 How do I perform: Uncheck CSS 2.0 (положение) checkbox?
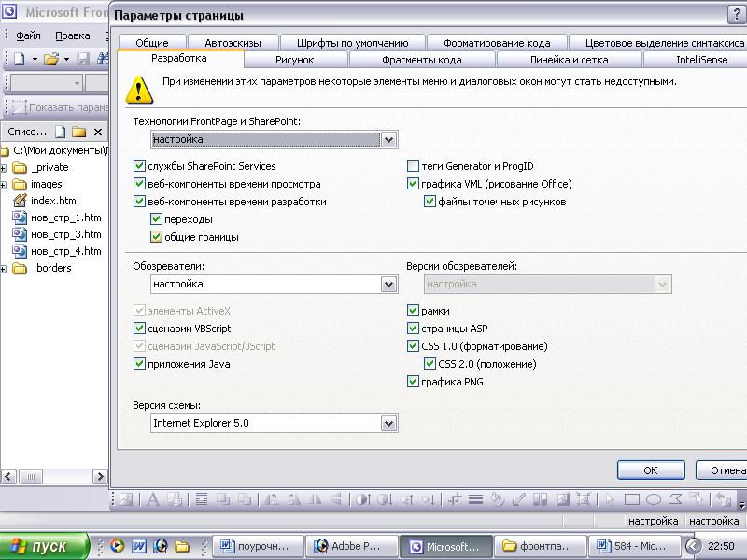(430, 364)
